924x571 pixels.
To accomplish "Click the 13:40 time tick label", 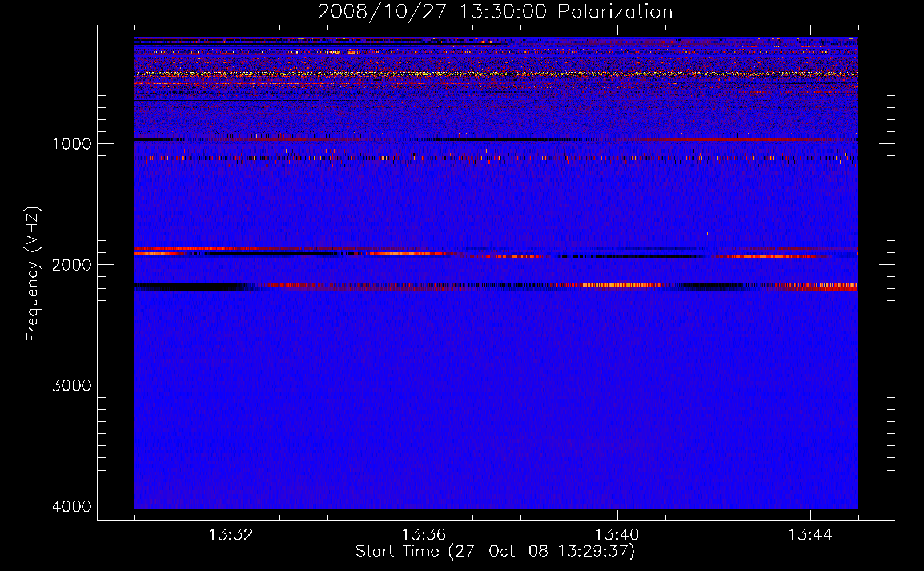I will (x=617, y=535).
